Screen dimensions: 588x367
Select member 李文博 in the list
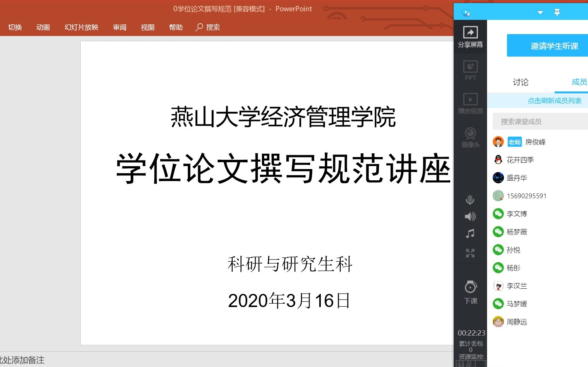(x=517, y=214)
